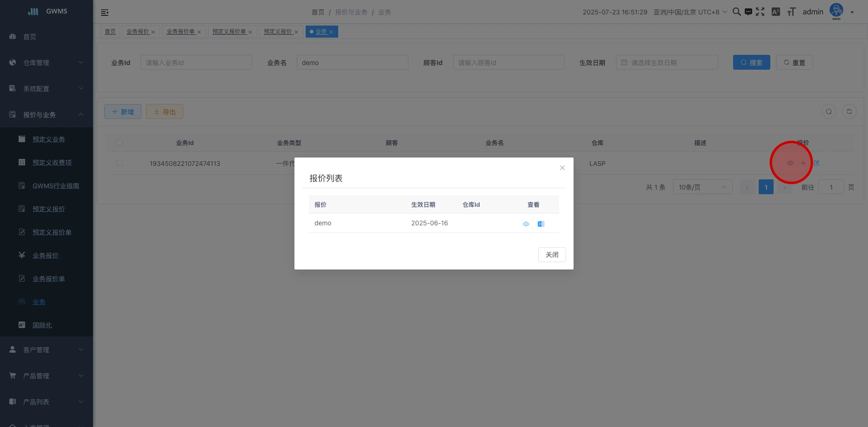View the demo quotation via eye icon
The width and height of the screenshot is (868, 427).
(x=526, y=224)
